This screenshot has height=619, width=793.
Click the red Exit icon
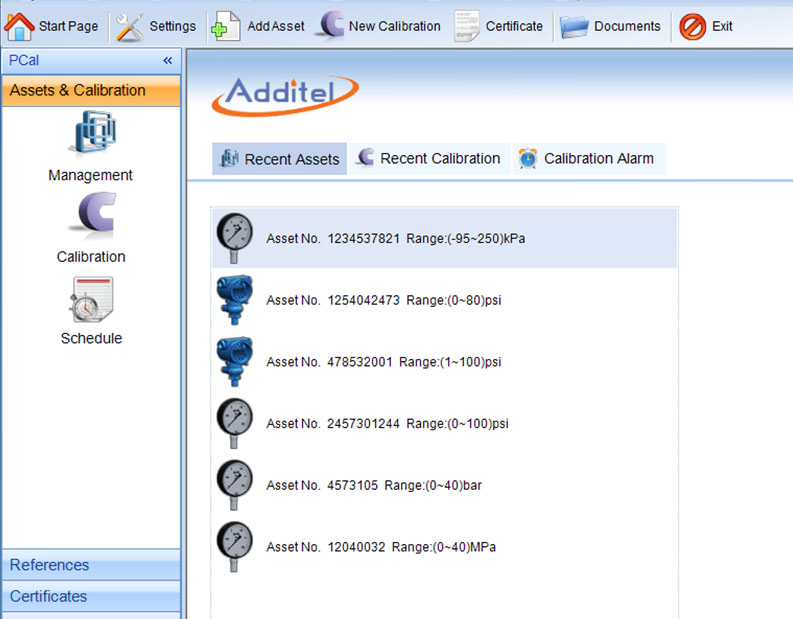click(692, 26)
